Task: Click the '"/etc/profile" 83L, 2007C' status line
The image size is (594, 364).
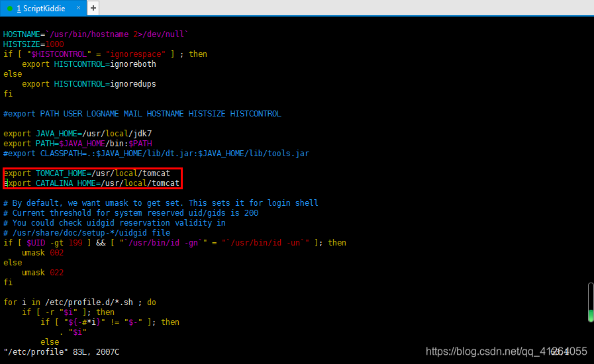Action: (x=62, y=352)
